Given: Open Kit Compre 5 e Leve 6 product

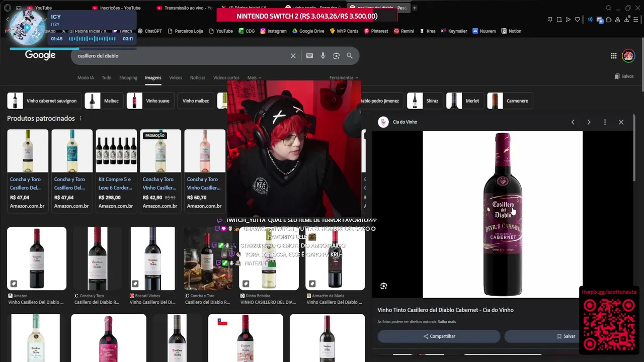Looking at the screenshot, I should [116, 170].
